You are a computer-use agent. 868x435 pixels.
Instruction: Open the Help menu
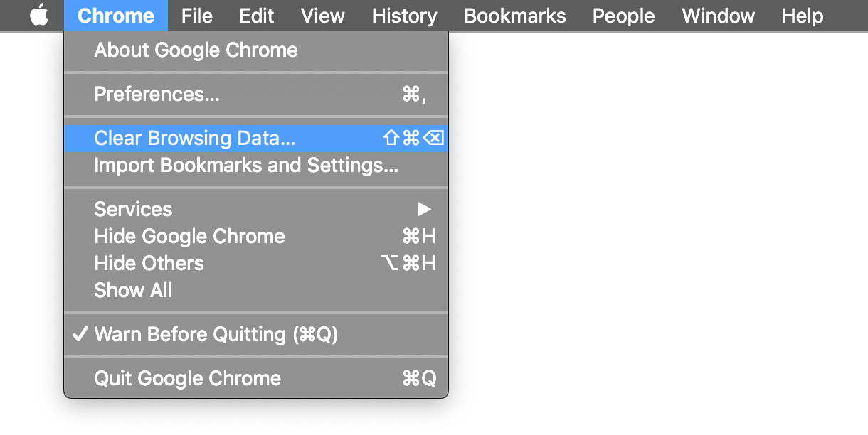pyautogui.click(x=802, y=16)
